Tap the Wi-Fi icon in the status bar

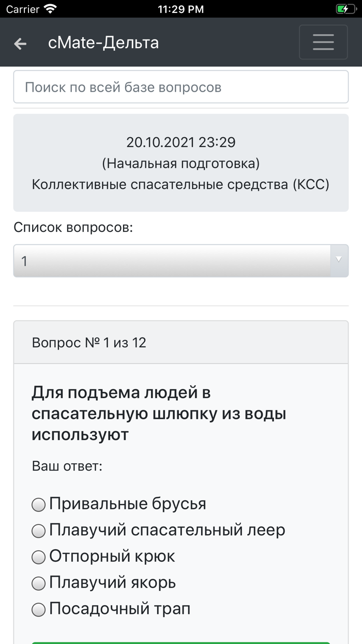(50, 9)
